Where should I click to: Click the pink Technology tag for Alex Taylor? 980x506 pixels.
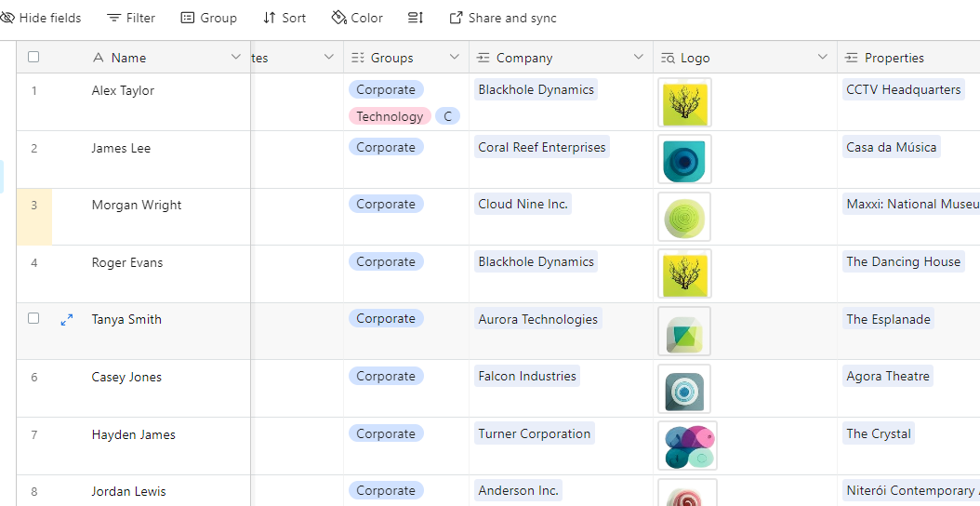(x=390, y=116)
